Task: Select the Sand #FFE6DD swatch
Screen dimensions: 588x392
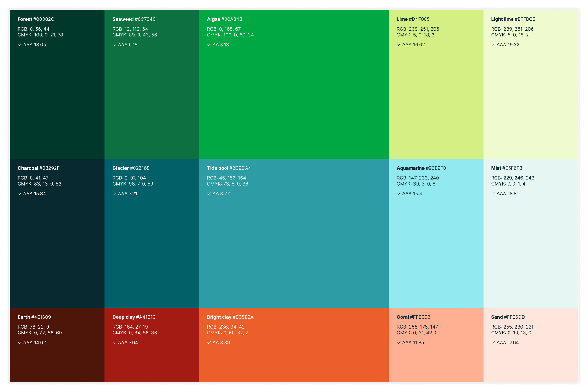Action: coord(531,363)
